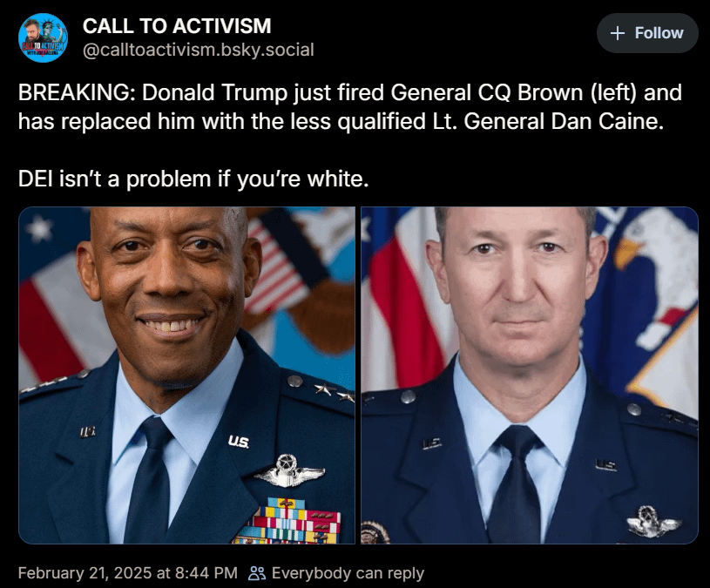Click the dark tie in left photo
This screenshot has height=588, width=710.
(x=148, y=480)
